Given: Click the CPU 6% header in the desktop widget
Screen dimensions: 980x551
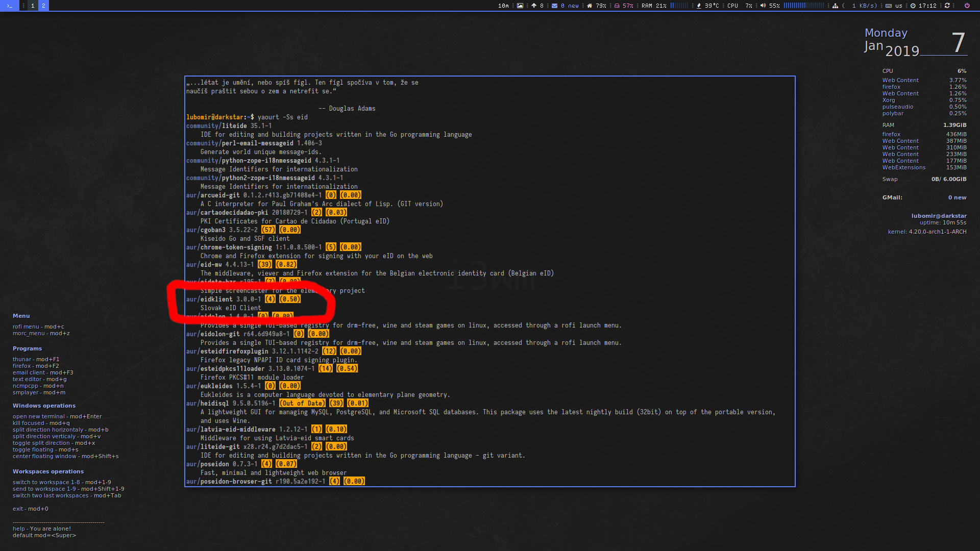Looking at the screenshot, I should tap(924, 71).
